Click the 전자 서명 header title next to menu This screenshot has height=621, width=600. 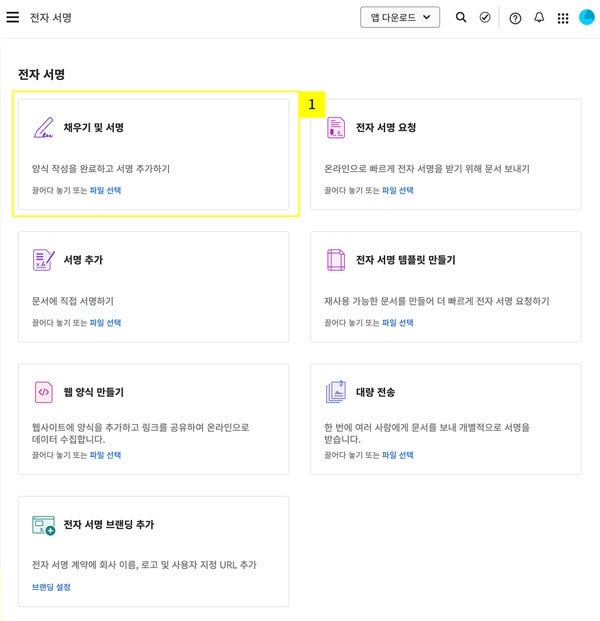click(51, 17)
